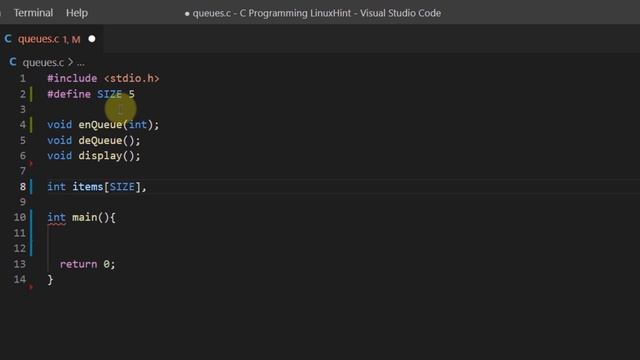Click 'deQueue' in the function prototype
The height and width of the screenshot is (360, 640).
tap(100, 141)
